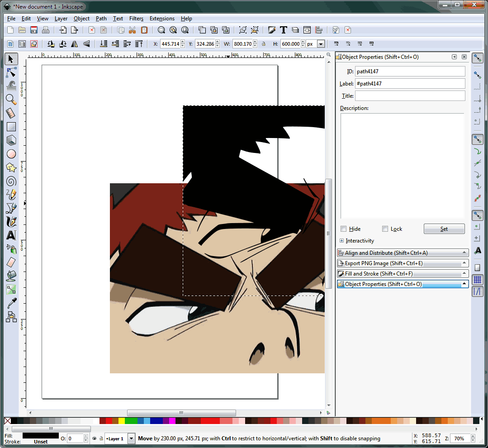The width and height of the screenshot is (488, 448).
Task: Click the black Fill color indicator
Action: click(x=40, y=435)
